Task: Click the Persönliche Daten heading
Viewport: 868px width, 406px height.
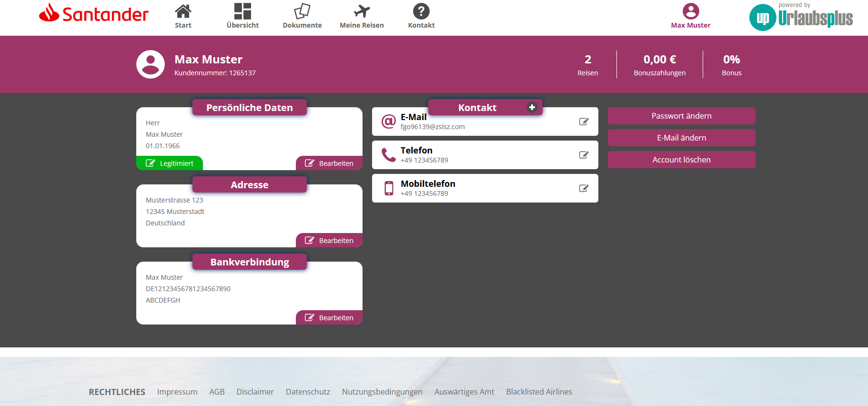Action: (x=250, y=108)
